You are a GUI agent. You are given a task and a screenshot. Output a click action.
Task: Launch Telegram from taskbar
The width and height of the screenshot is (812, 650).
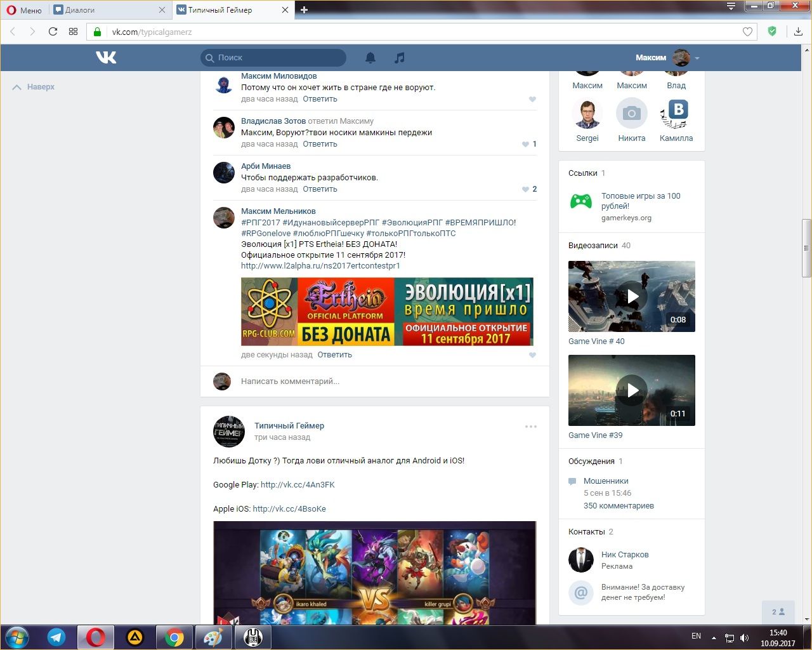pyautogui.click(x=56, y=637)
